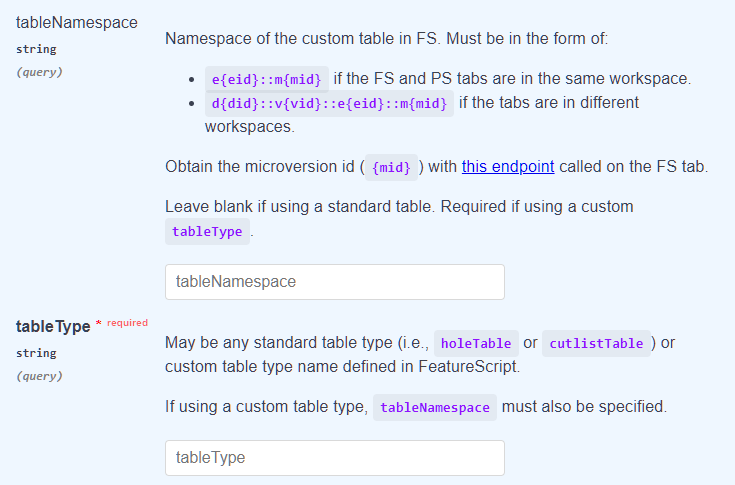Click the {mid} inline code tag
This screenshot has height=485, width=735.
(391, 167)
